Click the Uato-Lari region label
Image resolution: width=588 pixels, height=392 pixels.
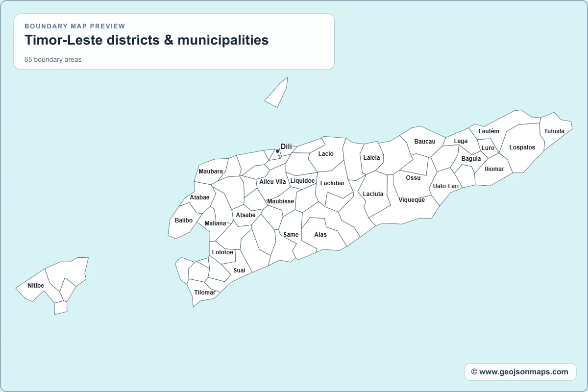pyautogui.click(x=446, y=186)
